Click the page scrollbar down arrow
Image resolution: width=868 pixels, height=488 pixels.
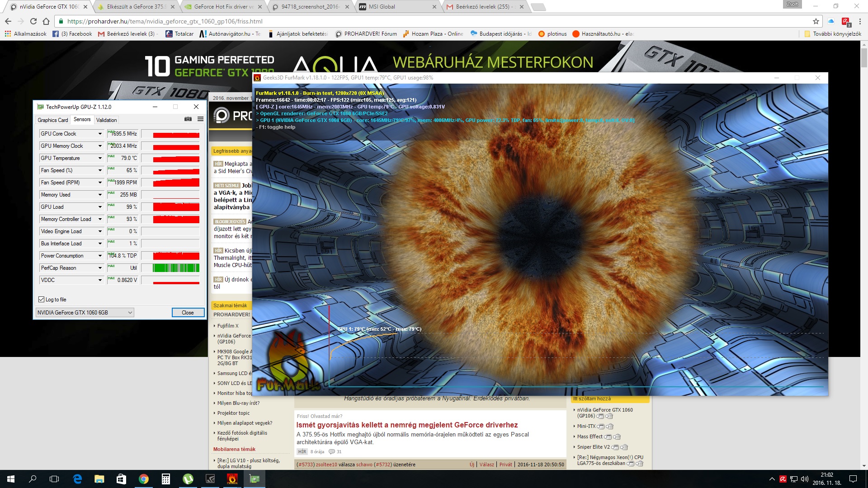tap(864, 466)
